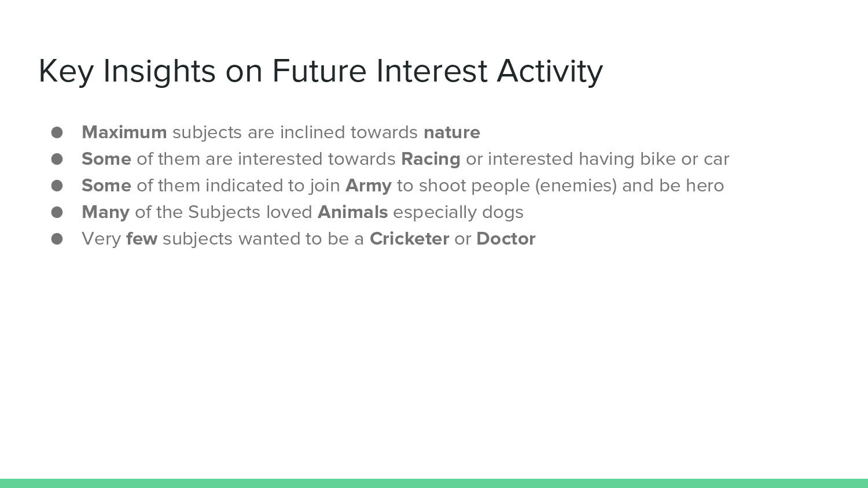Click the green footer bar at slide bottom

click(434, 483)
